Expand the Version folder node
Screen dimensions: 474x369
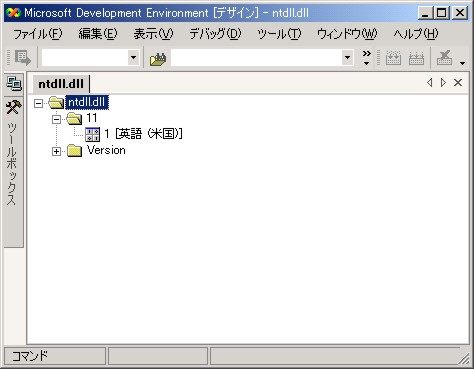(x=56, y=151)
